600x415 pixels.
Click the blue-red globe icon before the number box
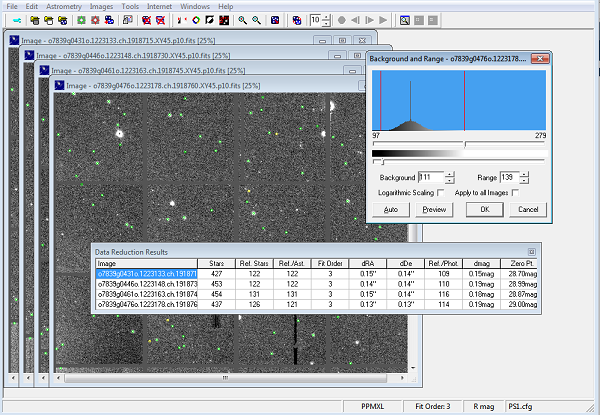(x=297, y=21)
